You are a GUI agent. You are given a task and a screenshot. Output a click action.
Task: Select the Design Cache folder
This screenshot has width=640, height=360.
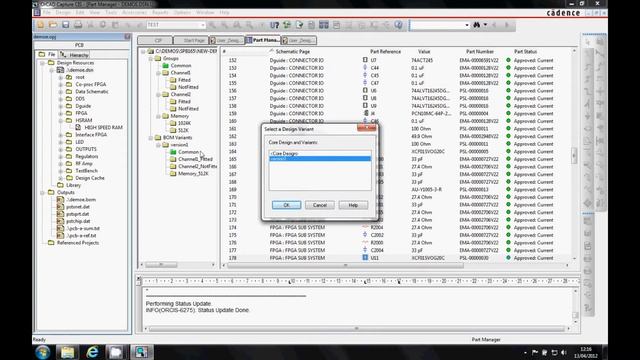click(90, 178)
